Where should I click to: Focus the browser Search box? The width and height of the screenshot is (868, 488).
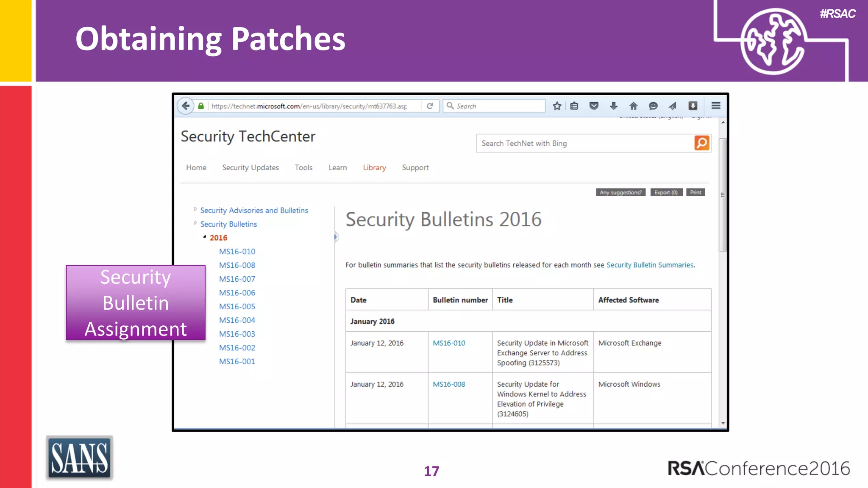[494, 106]
